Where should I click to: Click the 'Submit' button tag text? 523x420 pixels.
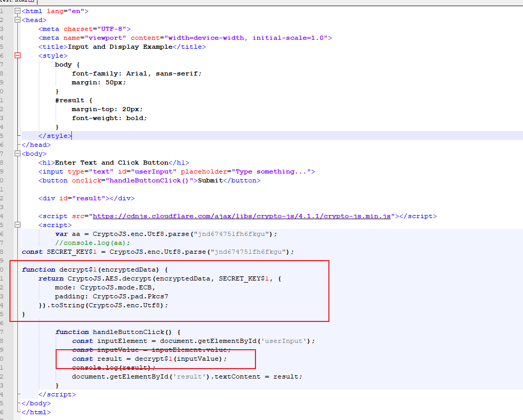[x=210, y=180]
